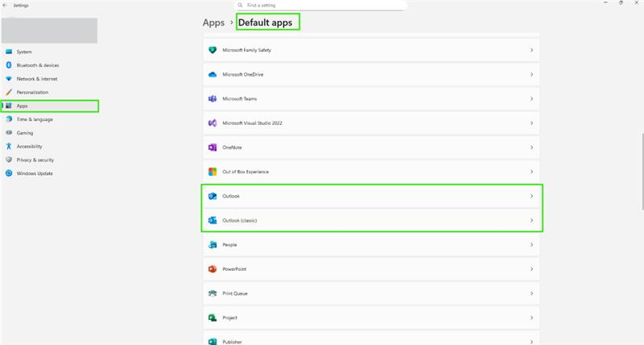The width and height of the screenshot is (644, 345).
Task: Open Time & language settings
Action: 50,119
